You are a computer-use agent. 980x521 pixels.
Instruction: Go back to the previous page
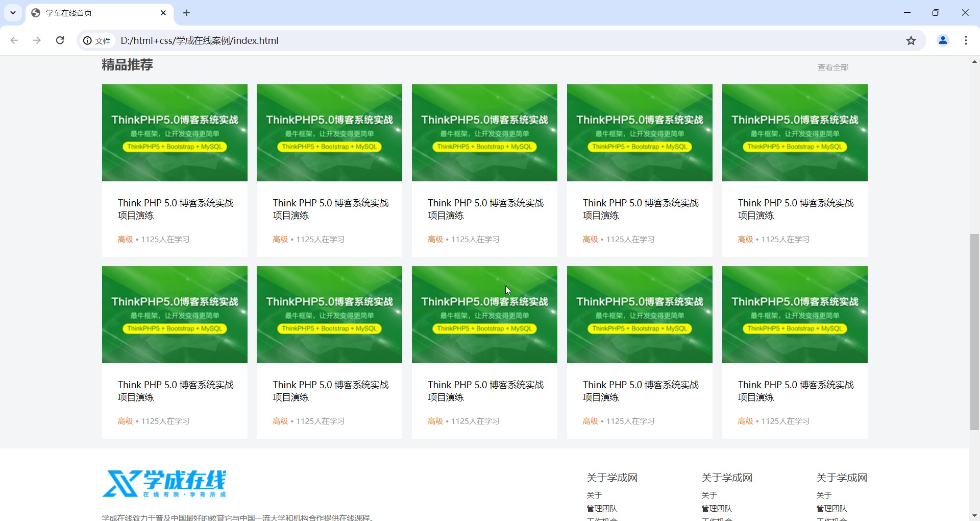[x=14, y=40]
